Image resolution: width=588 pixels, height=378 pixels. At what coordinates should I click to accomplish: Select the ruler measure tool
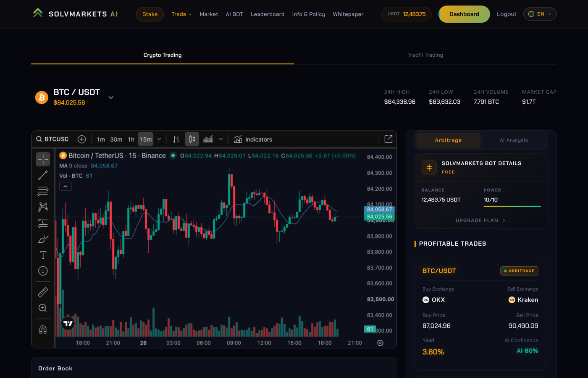43,292
